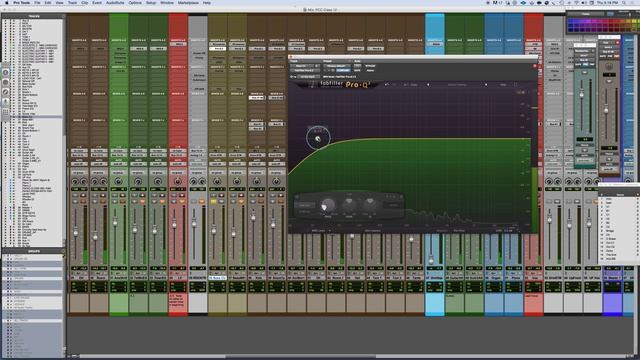
Task: Click the pan knob on bright green strip
Action: click(118, 181)
